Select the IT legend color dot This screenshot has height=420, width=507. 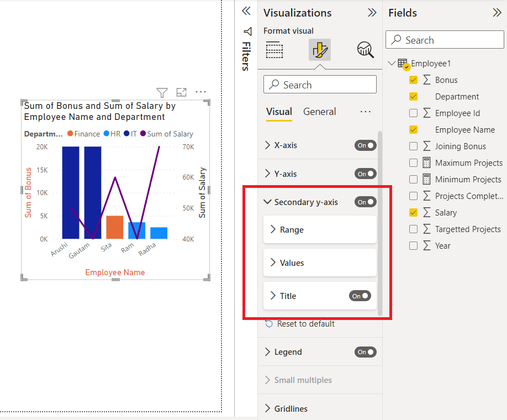coord(126,133)
